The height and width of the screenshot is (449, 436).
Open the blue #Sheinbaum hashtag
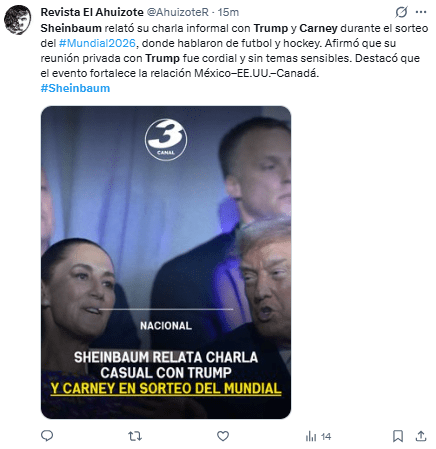pos(75,88)
